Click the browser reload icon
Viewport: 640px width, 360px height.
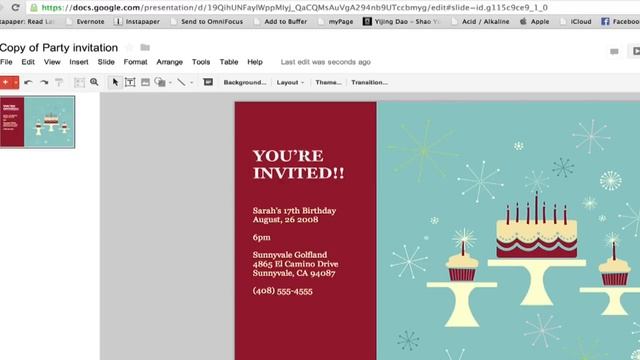[16, 7]
